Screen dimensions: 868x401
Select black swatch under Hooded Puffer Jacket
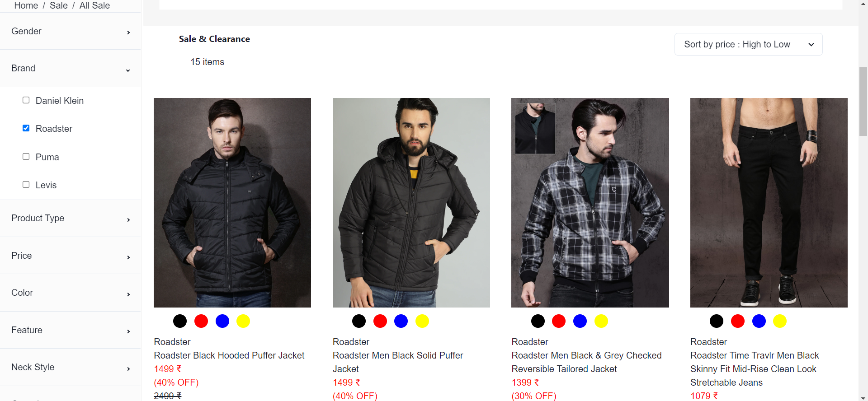pos(180,321)
